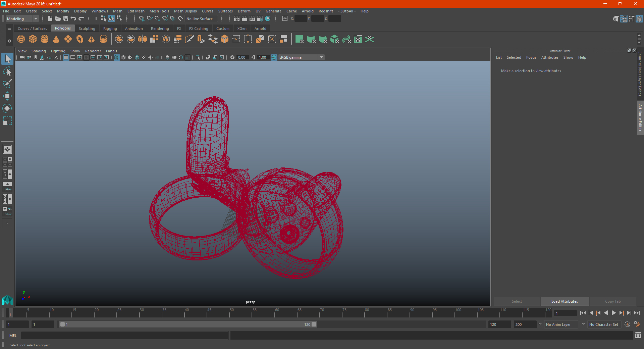Click the Multi-Cut tool shelf icon
The height and width of the screenshot is (349, 644).
coord(190,39)
